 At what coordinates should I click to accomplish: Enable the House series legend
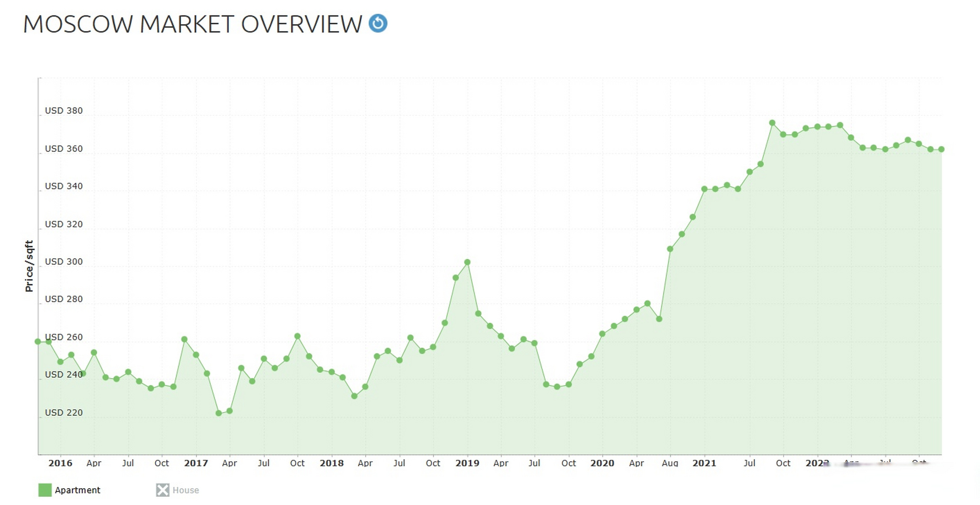tap(178, 490)
